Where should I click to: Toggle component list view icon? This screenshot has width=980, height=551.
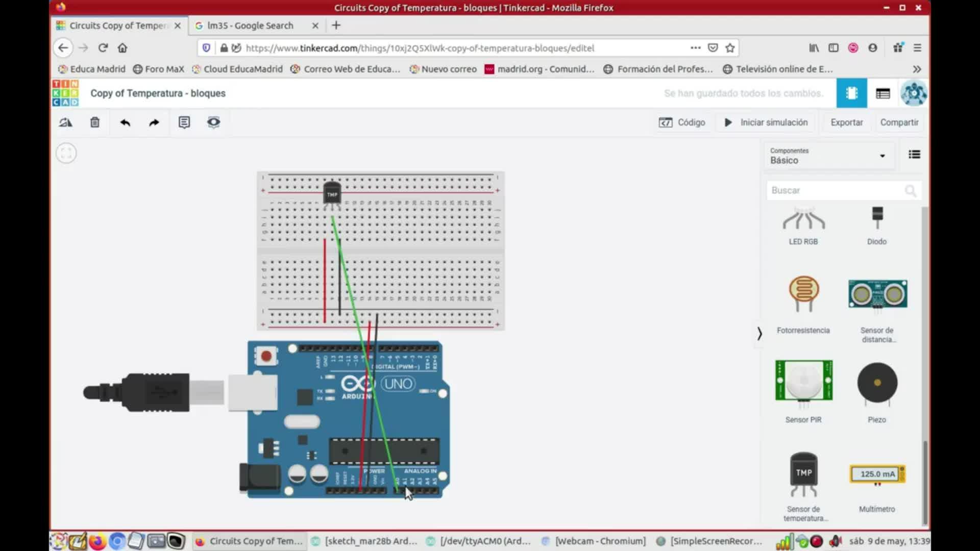click(x=914, y=155)
